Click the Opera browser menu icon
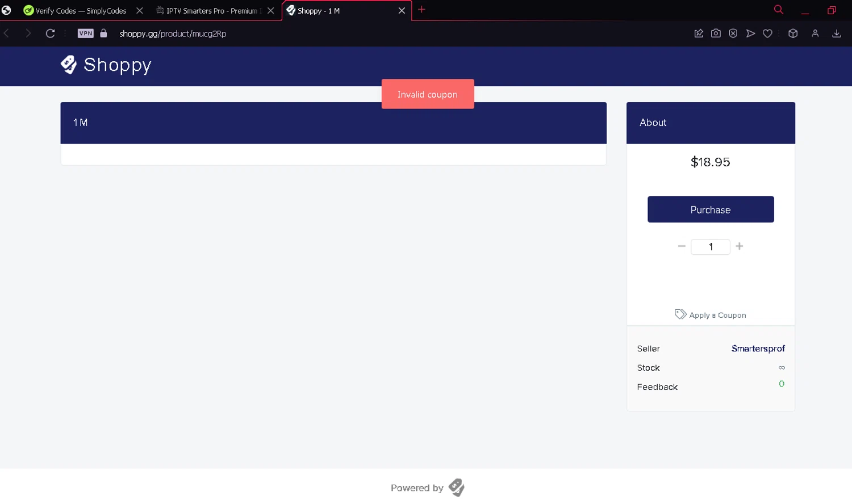The height and width of the screenshot is (504, 852). [x=6, y=10]
